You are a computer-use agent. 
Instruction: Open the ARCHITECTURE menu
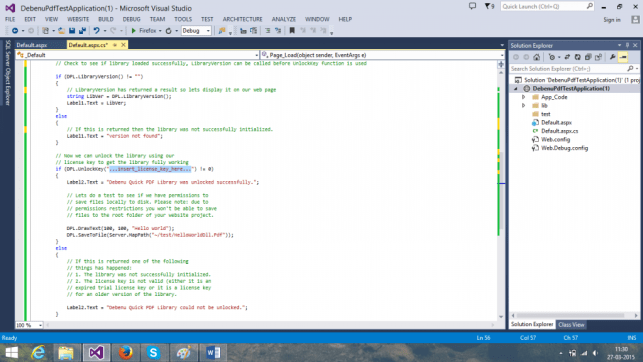tap(242, 19)
